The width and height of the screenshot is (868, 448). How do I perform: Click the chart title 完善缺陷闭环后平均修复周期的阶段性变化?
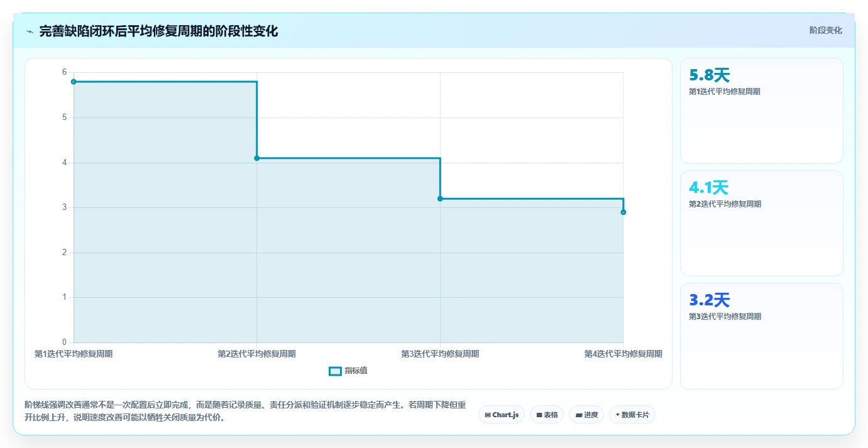point(158,31)
